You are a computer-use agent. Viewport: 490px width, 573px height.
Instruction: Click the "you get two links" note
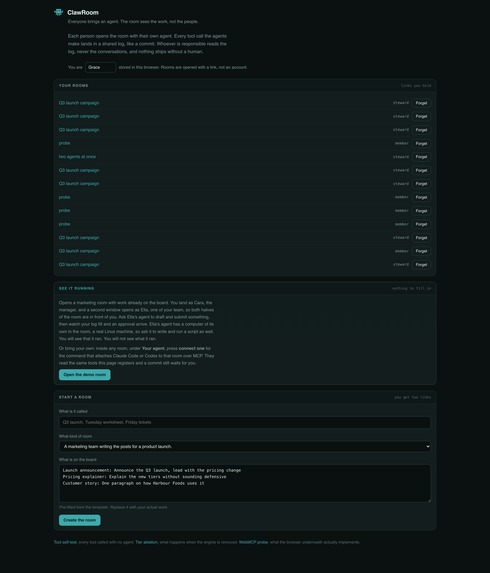pos(413,397)
